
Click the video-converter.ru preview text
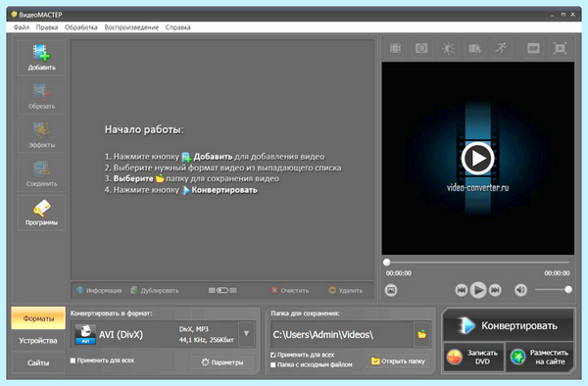pos(478,187)
